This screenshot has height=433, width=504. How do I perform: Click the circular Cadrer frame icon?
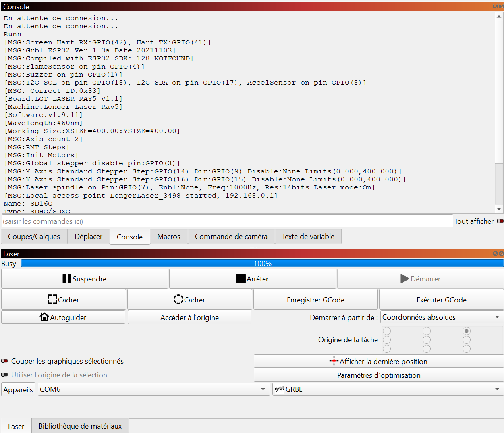[x=178, y=300]
